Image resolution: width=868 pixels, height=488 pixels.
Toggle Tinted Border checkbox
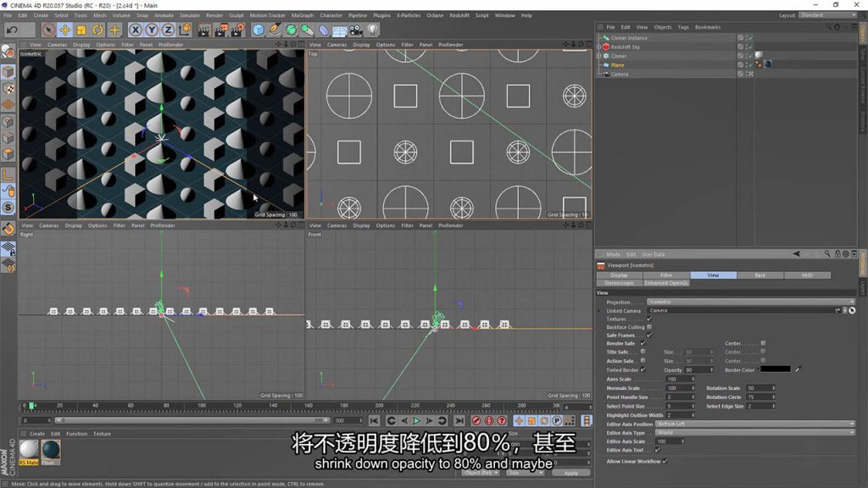pos(643,369)
